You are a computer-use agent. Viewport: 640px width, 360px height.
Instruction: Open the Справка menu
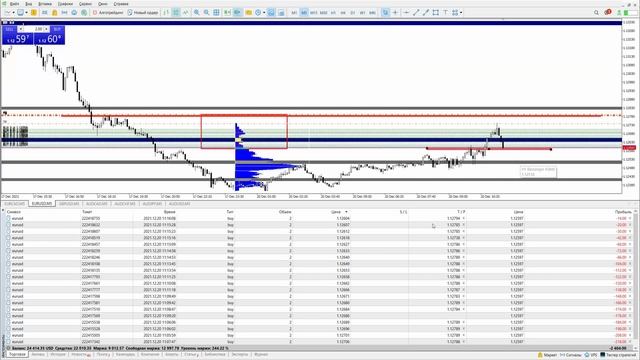(121, 4)
